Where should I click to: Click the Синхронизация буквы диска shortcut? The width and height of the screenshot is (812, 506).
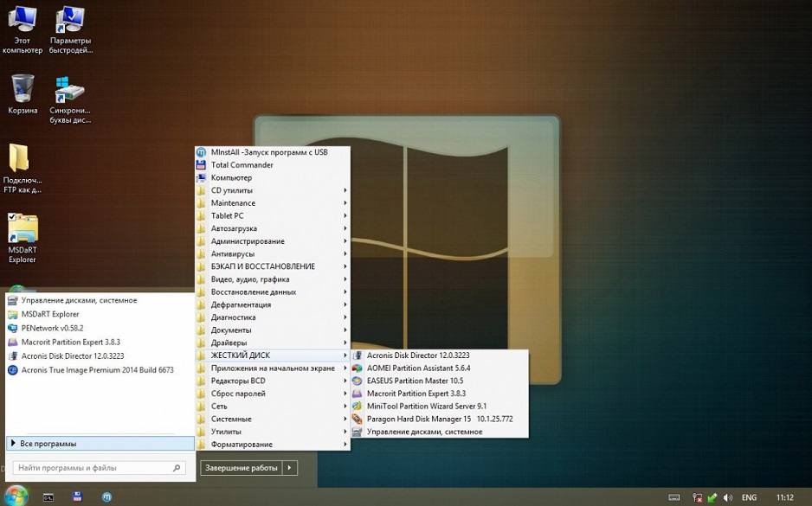click(70, 99)
